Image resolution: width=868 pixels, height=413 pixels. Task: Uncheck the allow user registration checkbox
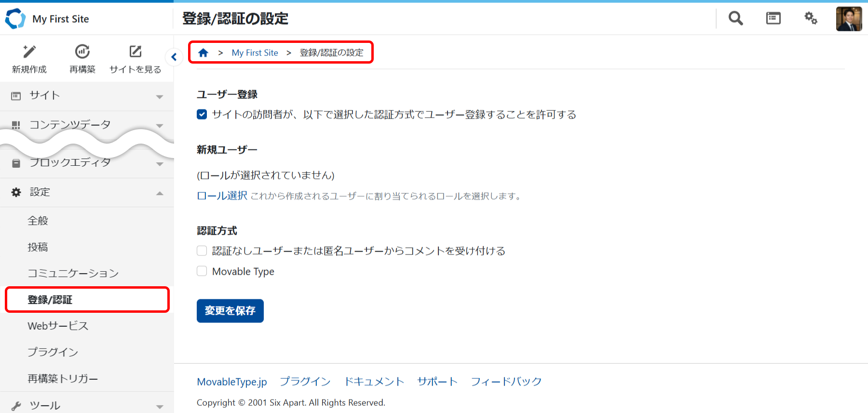click(x=202, y=114)
